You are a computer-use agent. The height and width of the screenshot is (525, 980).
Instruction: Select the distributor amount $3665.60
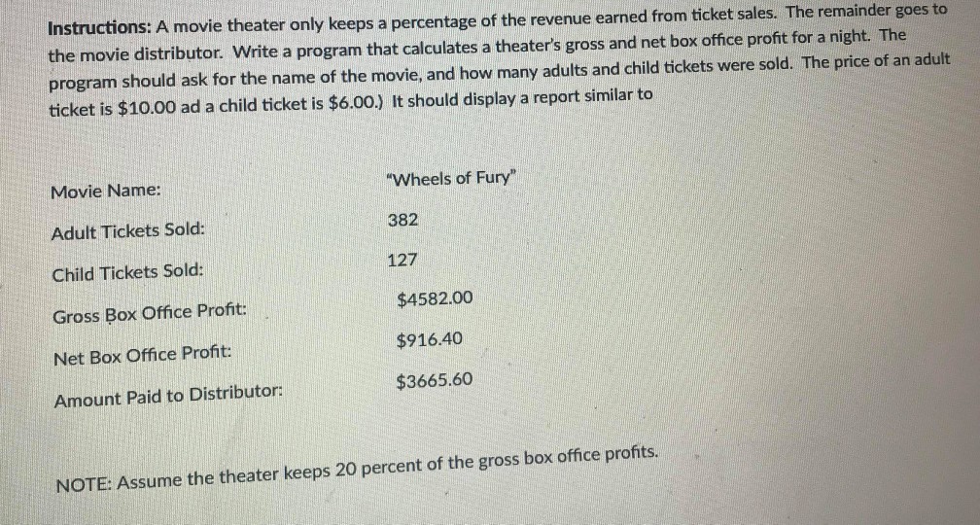tap(435, 380)
